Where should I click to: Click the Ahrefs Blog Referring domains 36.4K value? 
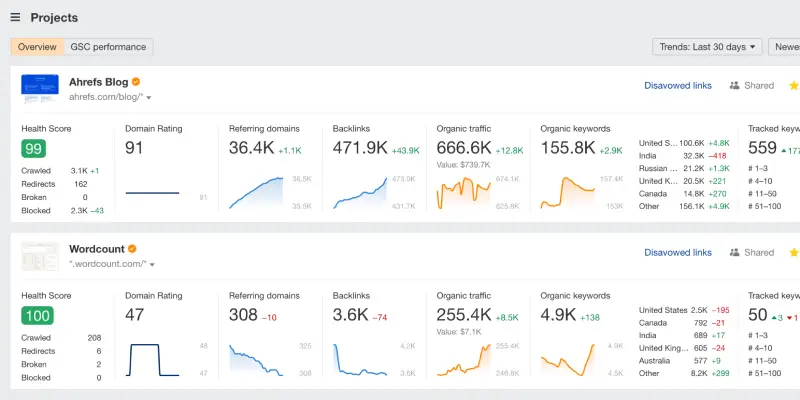[252, 148]
